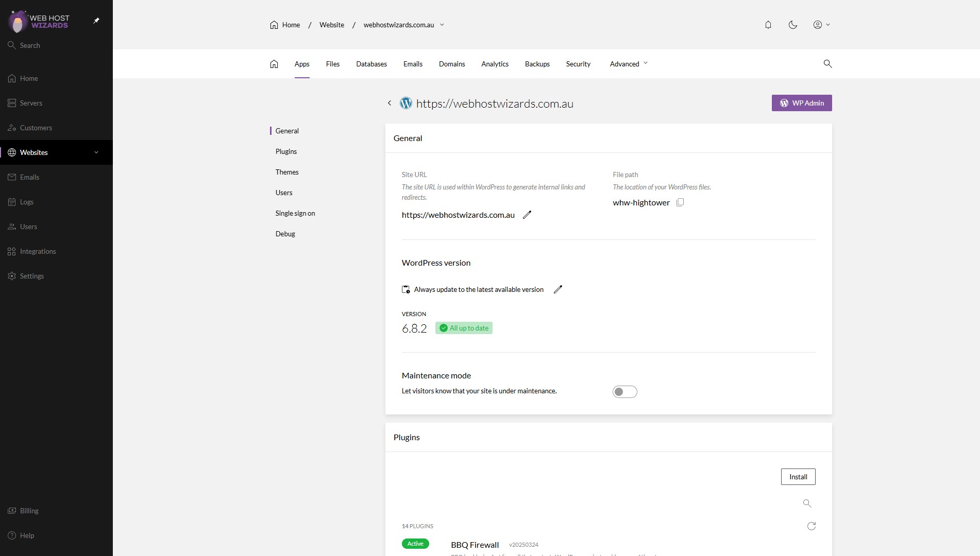Edit WordPress update setting pencil
Screen dimensions: 980x556
pyautogui.click(x=557, y=289)
